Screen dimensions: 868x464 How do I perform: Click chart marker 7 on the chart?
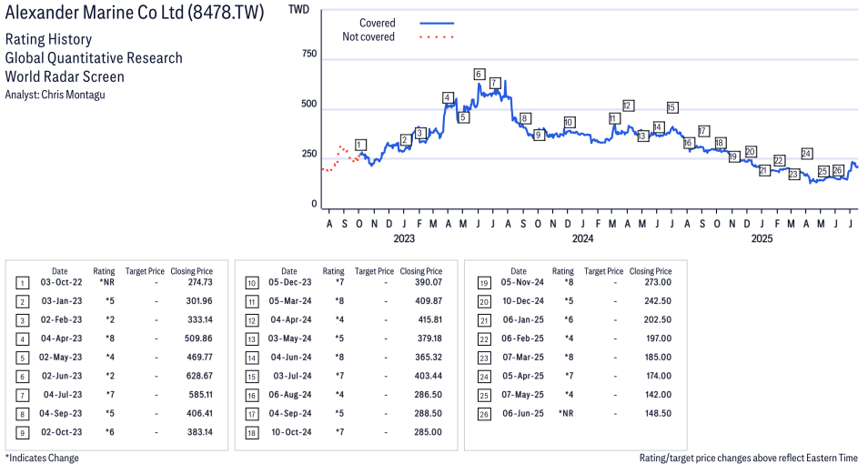pyautogui.click(x=496, y=83)
